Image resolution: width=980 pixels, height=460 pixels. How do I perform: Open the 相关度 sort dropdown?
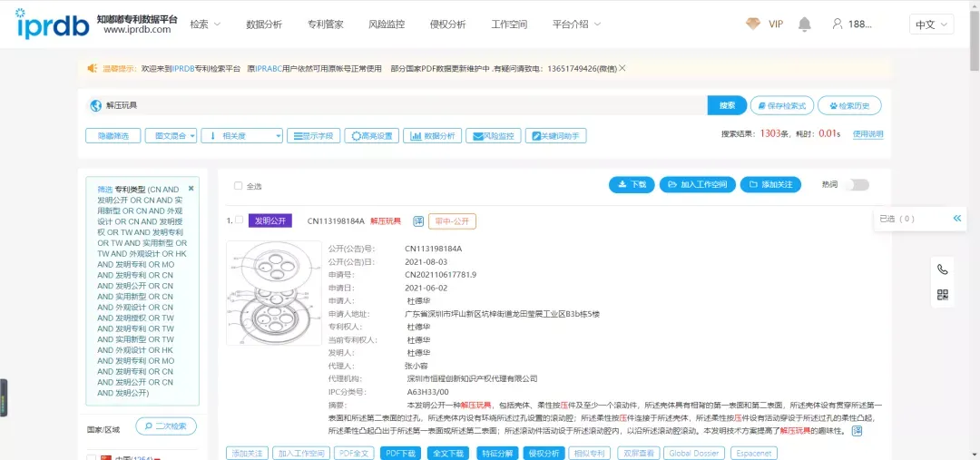242,135
